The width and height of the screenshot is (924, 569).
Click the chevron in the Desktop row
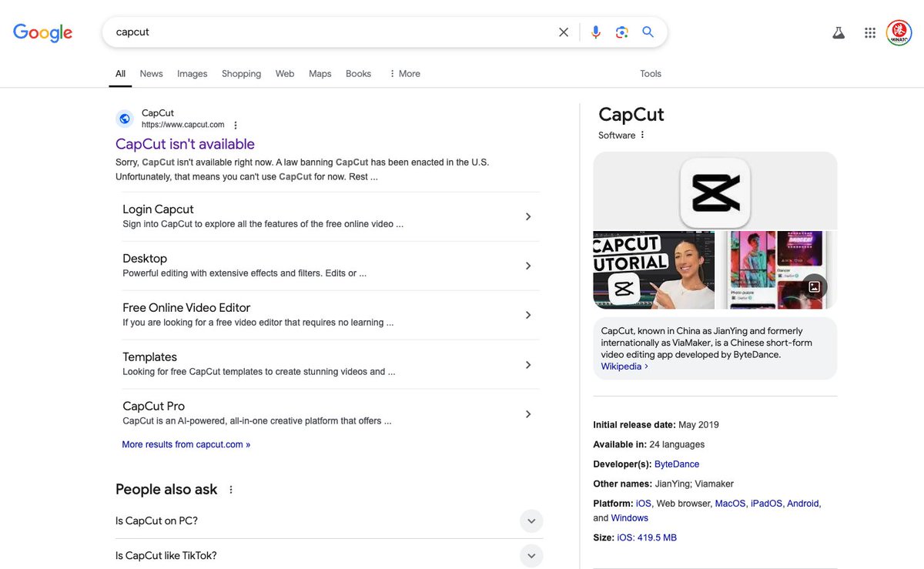528,266
